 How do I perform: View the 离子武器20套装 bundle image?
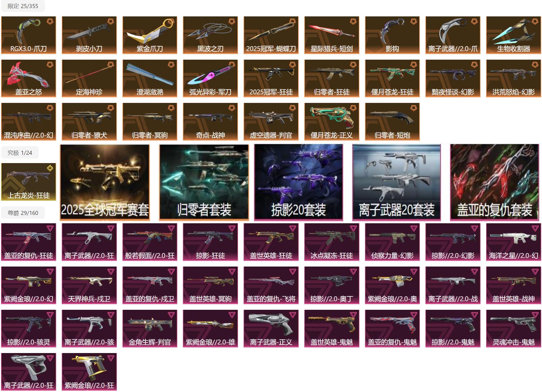tap(396, 182)
